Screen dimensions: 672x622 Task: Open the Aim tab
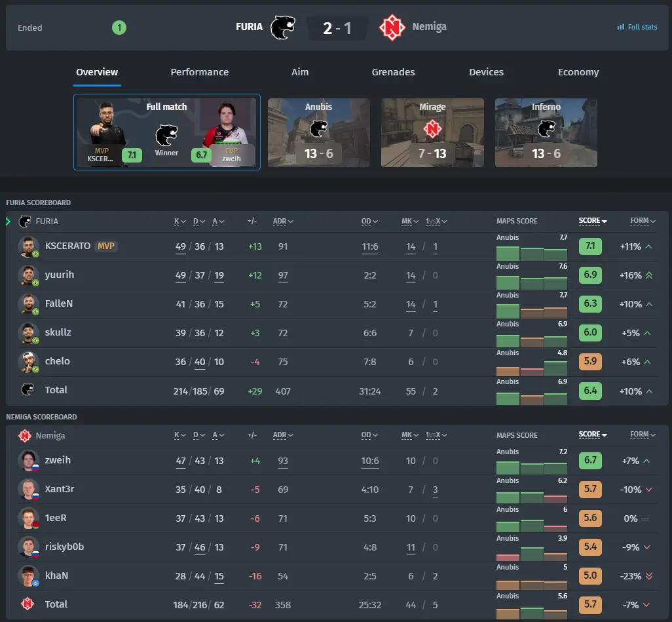coord(300,72)
